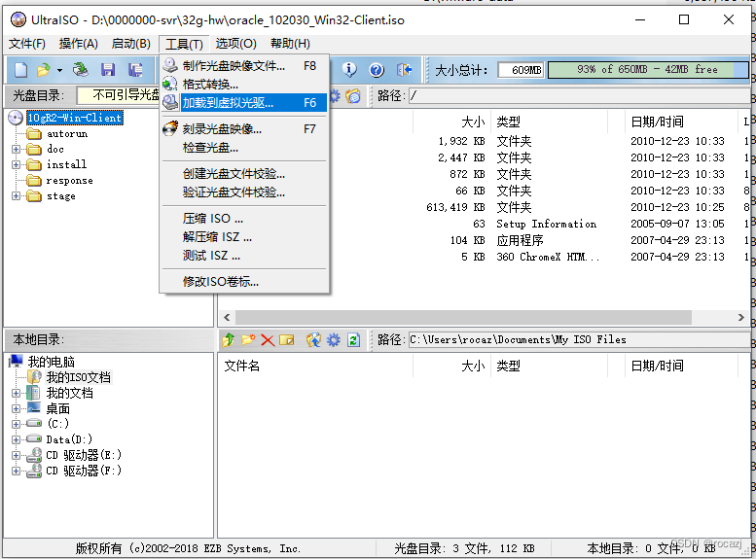756x559 pixels.
Task: Choose 创建光盘文件校验 menu entry
Action: (244, 173)
